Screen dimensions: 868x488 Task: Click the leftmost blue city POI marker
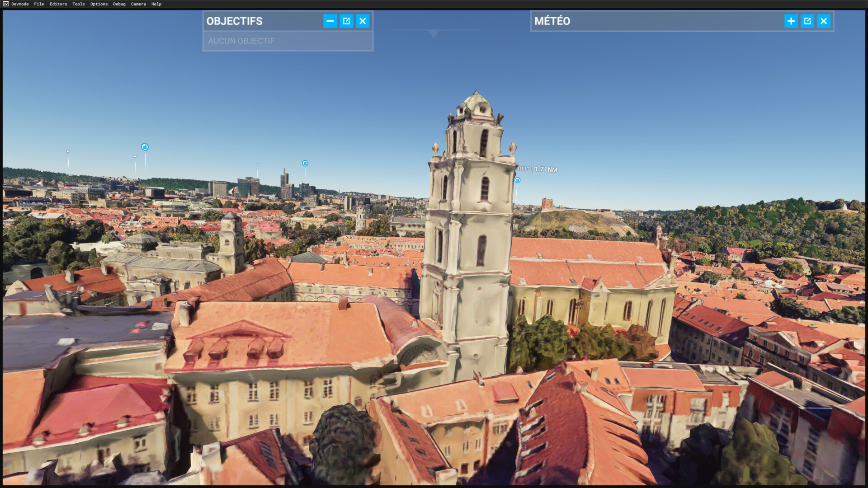(145, 147)
